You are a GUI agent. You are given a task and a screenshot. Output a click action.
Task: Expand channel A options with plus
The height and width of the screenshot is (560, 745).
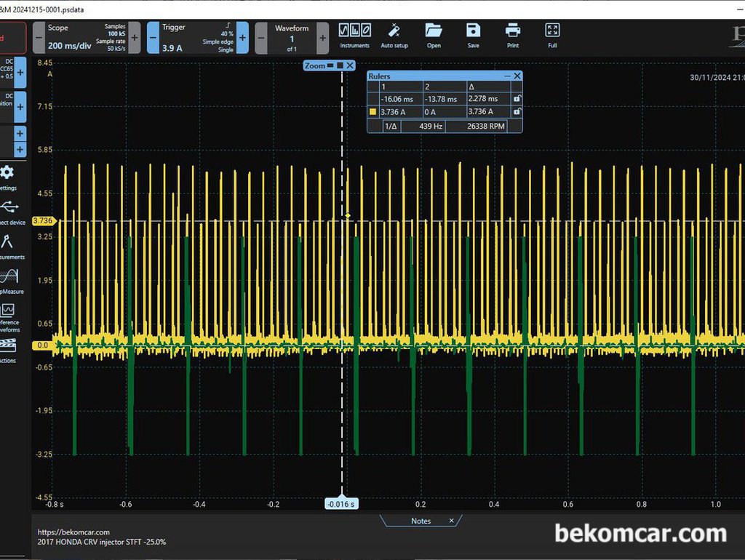click(20, 72)
